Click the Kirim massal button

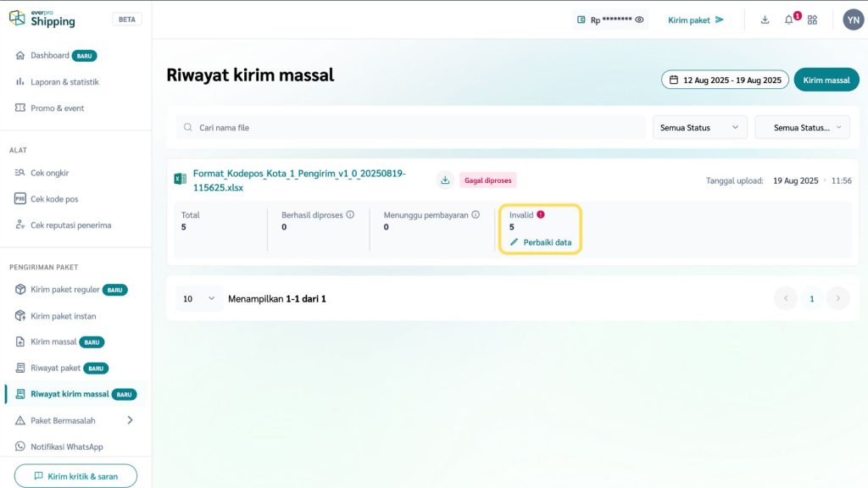tap(826, 80)
